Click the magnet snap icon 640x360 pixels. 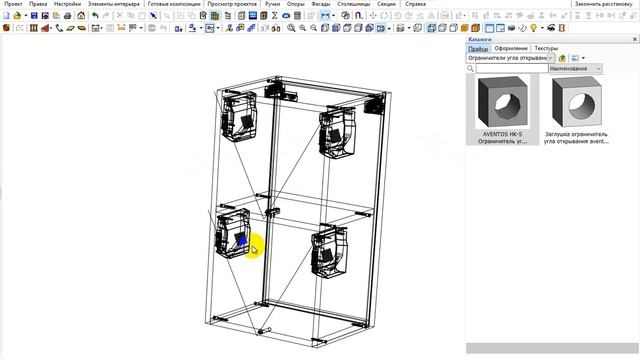(359, 16)
